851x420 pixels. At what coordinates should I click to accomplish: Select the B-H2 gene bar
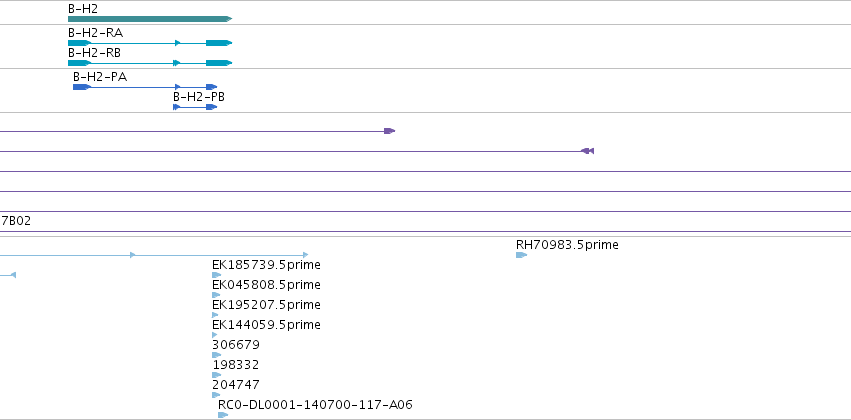pos(150,19)
